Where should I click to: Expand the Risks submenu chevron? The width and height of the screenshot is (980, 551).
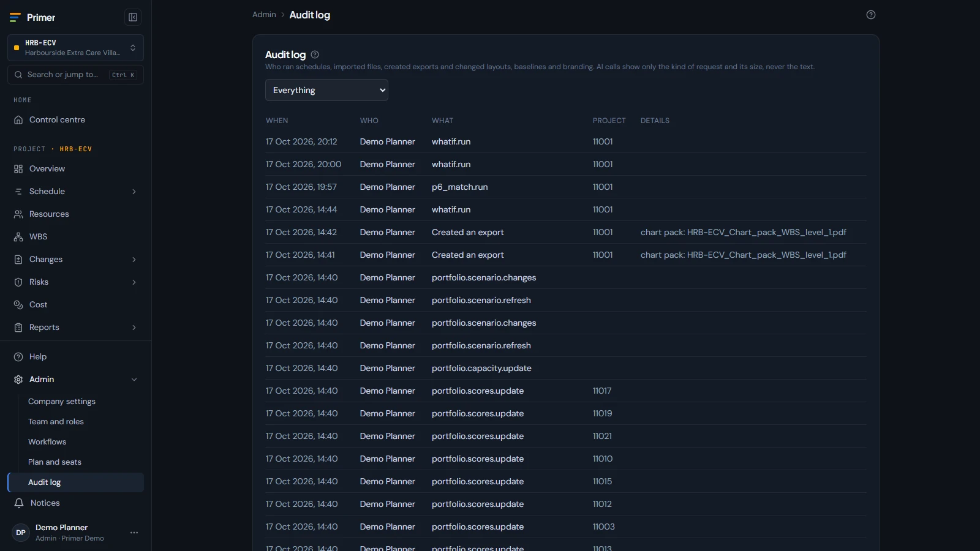point(134,282)
